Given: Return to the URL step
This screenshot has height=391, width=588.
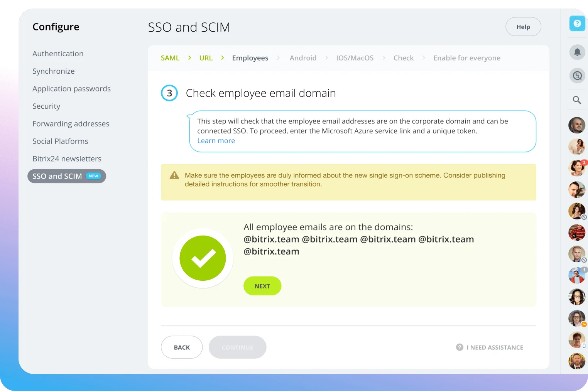Looking at the screenshot, I should (x=206, y=58).
